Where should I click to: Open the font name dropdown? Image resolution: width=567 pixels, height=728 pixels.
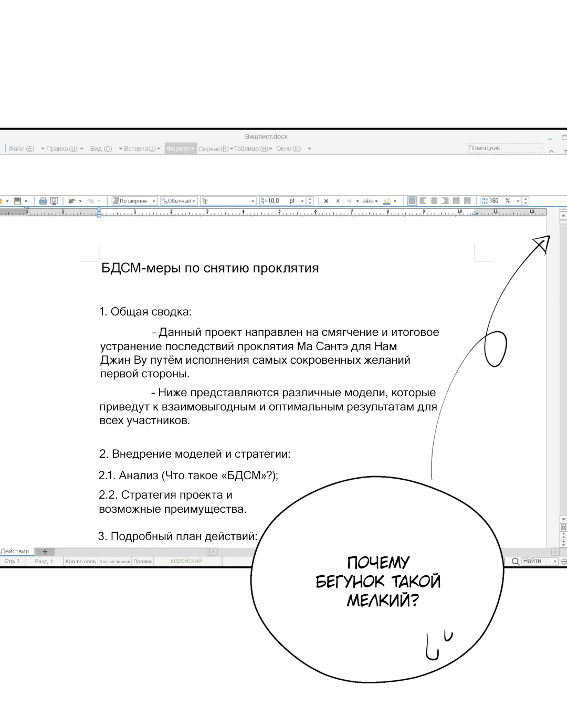[x=253, y=202]
